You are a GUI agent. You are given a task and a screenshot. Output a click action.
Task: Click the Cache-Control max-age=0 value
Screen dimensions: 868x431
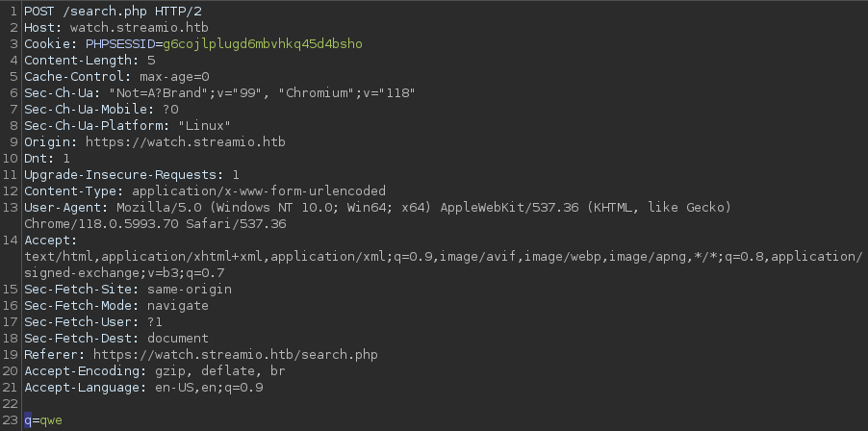coord(174,76)
